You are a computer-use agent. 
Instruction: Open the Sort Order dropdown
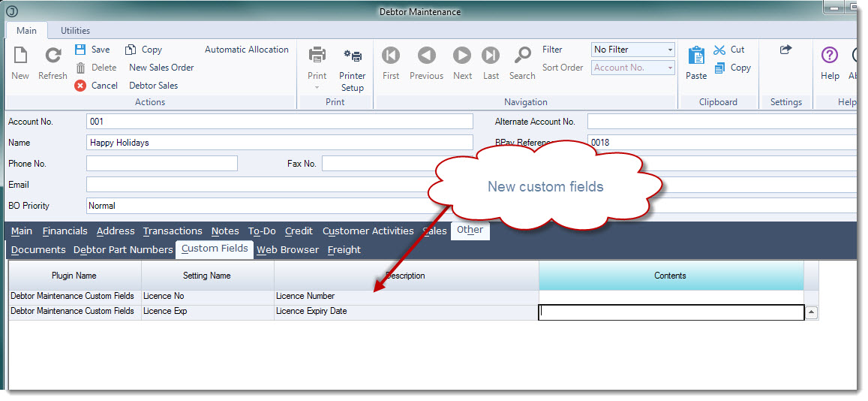(x=633, y=68)
